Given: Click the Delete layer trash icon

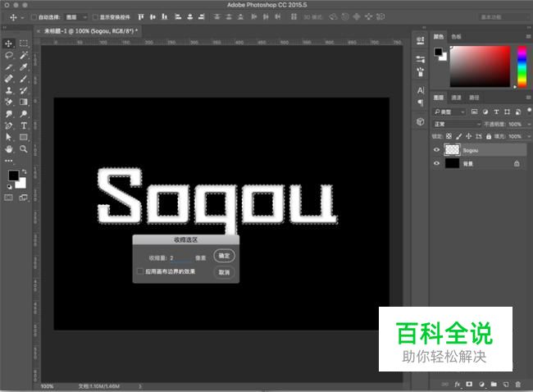Looking at the screenshot, I should 517,384.
